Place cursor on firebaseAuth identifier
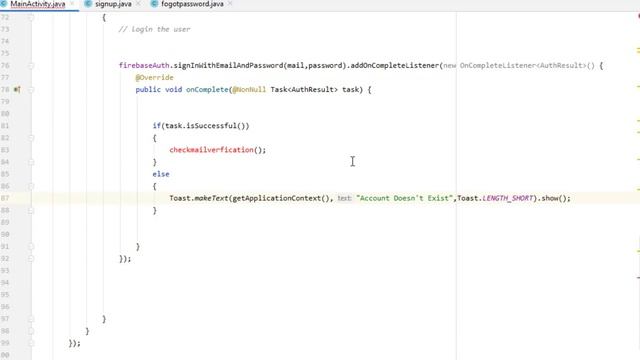The image size is (640, 360). (x=144, y=65)
